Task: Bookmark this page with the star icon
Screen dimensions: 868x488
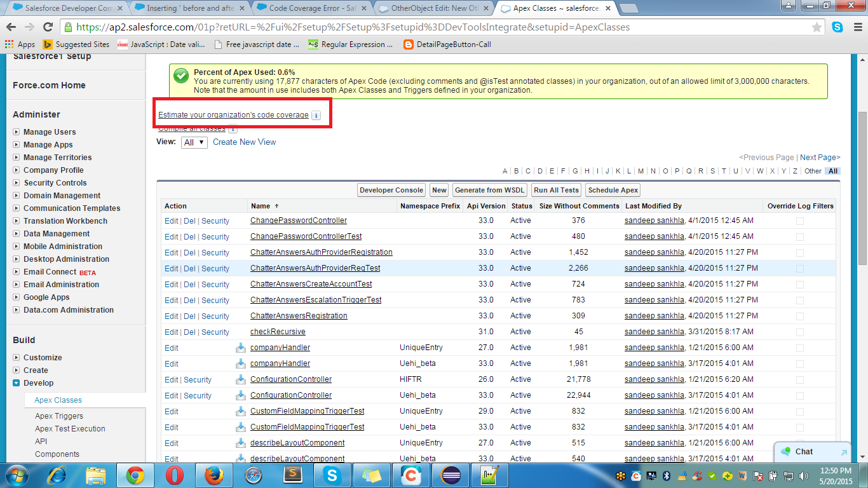Action: pos(817,27)
